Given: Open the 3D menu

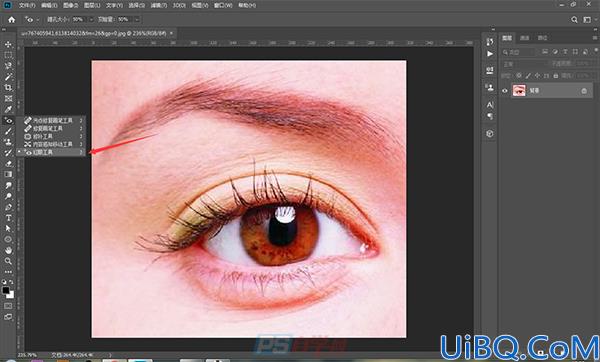Looking at the screenshot, I should 179,5.
